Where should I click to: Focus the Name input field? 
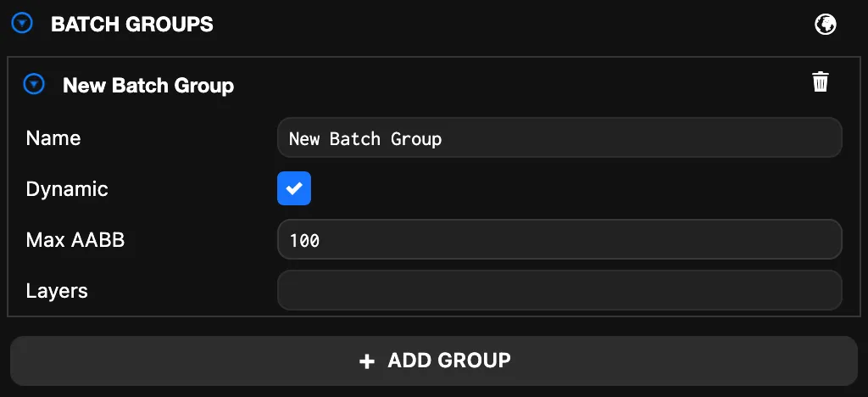point(559,137)
